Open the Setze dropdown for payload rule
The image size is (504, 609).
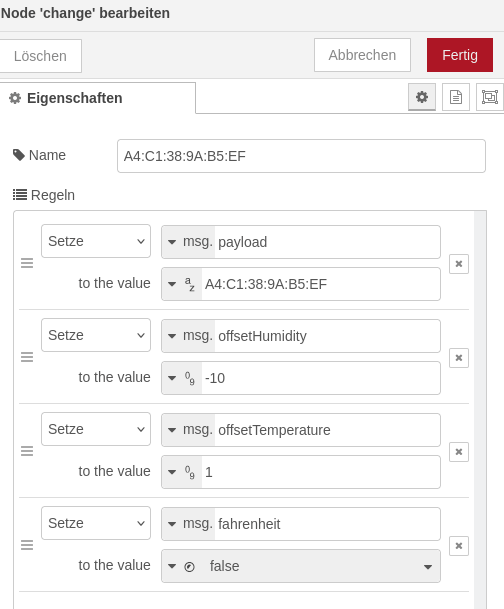pyautogui.click(x=96, y=241)
